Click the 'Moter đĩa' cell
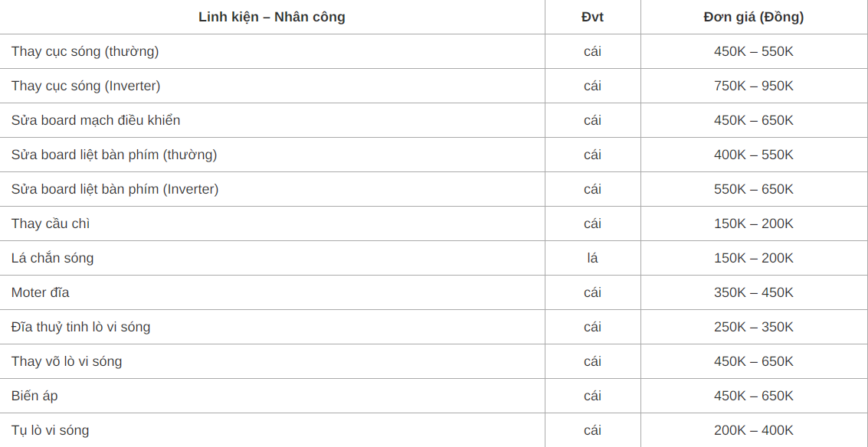The width and height of the screenshot is (868, 447). click(x=272, y=292)
